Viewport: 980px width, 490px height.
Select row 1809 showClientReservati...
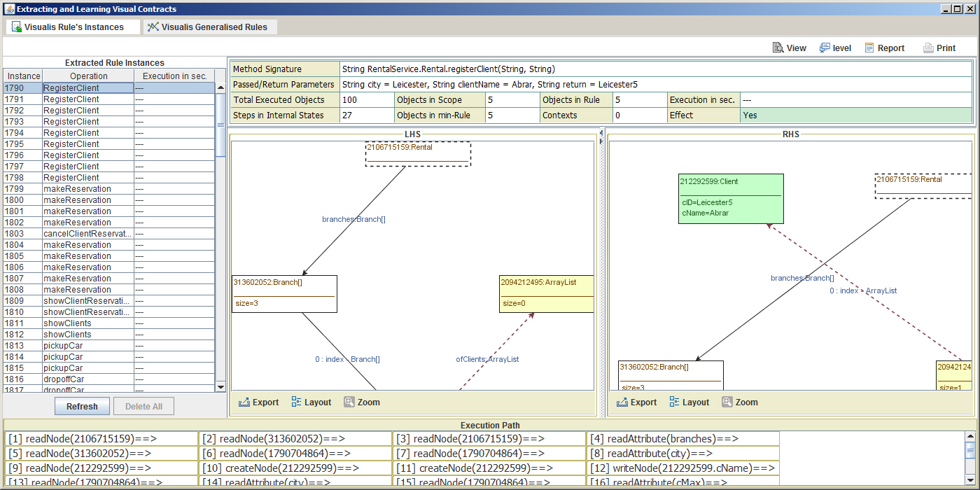pyautogui.click(x=109, y=301)
